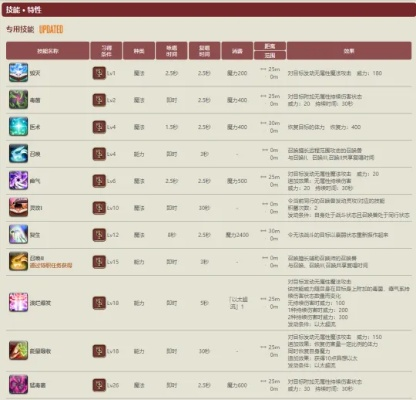
Task: Click the class icon beside Lv6
Action: point(99,181)
